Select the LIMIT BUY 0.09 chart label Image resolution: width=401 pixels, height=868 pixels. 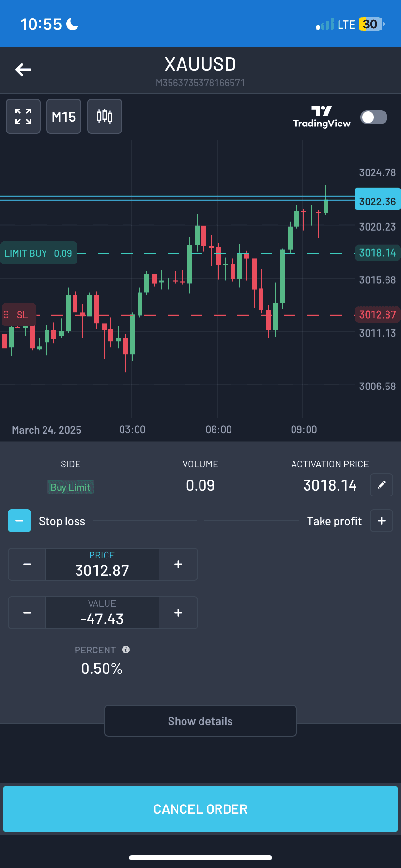(x=39, y=253)
